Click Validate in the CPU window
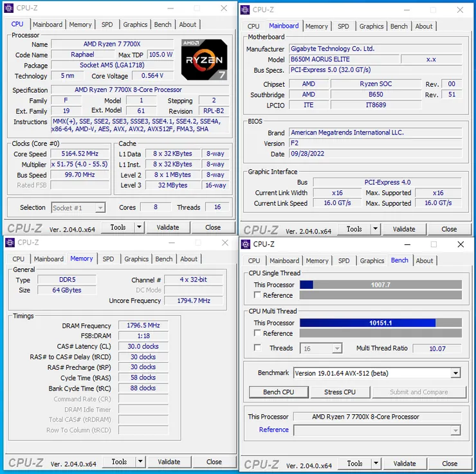476x474 pixels. (x=168, y=227)
